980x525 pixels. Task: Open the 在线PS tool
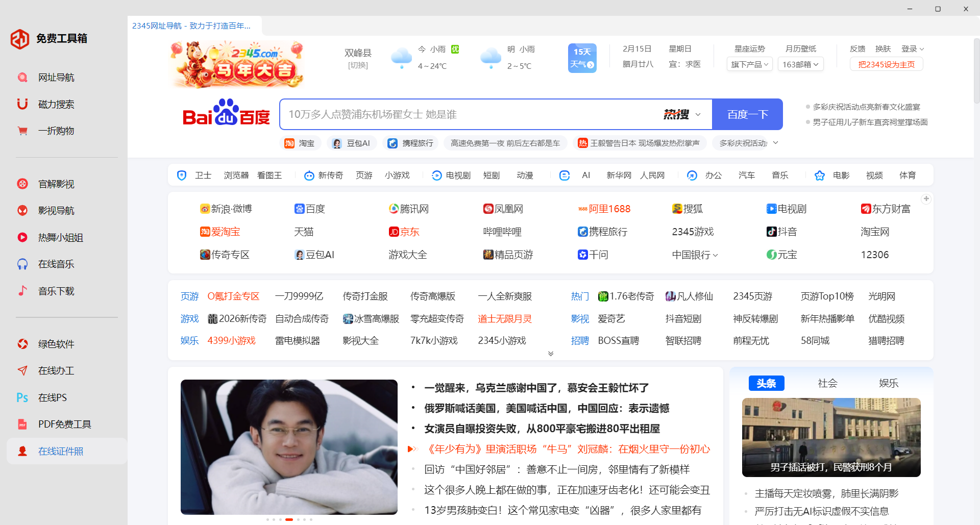coord(52,397)
